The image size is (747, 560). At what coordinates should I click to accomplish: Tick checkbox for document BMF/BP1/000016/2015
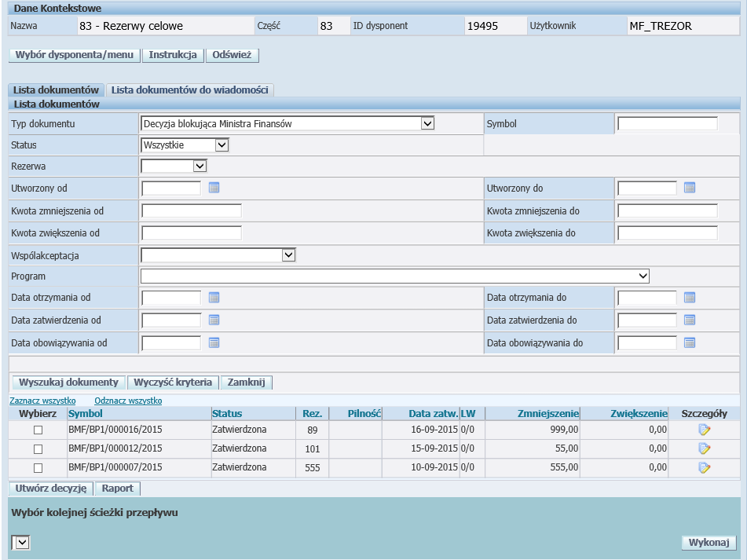coord(38,430)
